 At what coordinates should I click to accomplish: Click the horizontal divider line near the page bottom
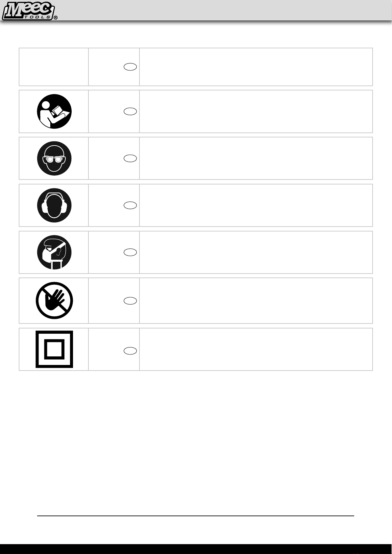(196, 516)
